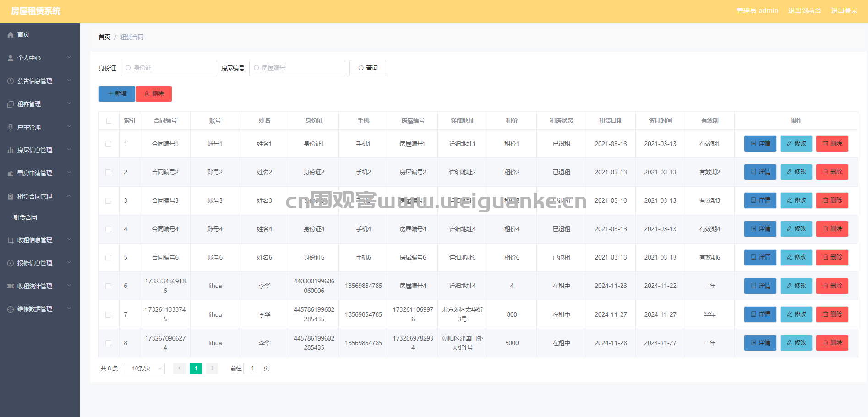Screen dimensions: 868x417
Task: Expand the 户主管理 menu chevron
Action: coord(69,126)
